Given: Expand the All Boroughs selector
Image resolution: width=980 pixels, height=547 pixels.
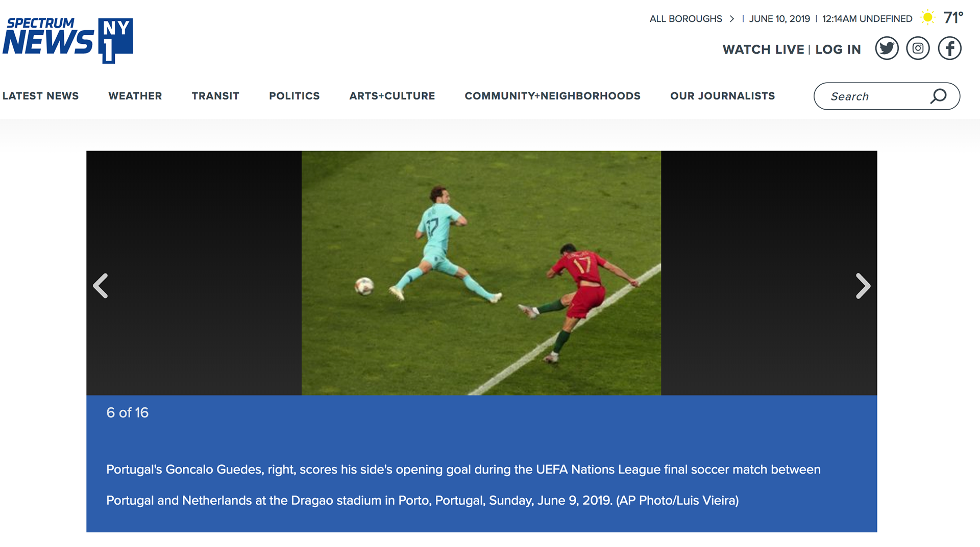Looking at the screenshot, I should (x=685, y=19).
